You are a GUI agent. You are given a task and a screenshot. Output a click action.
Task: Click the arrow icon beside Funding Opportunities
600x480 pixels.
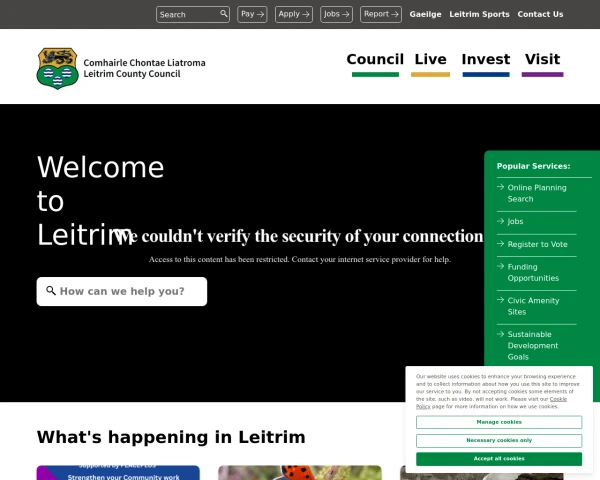point(501,266)
